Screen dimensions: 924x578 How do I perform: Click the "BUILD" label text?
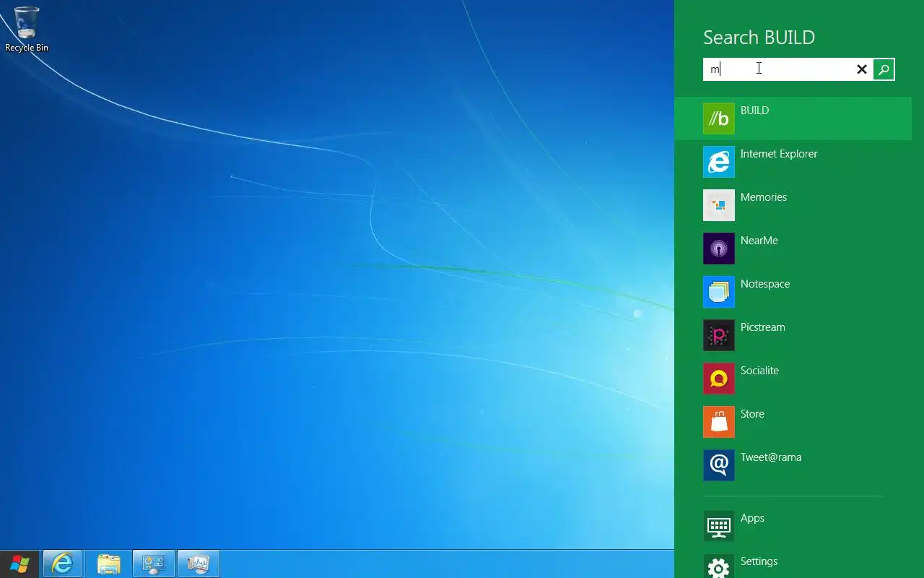coord(754,111)
